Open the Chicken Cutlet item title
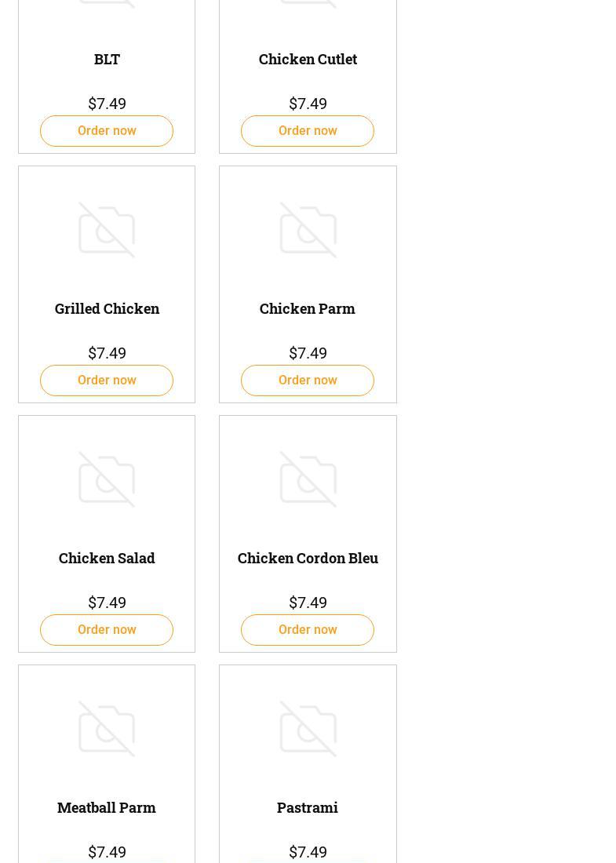 (x=308, y=60)
